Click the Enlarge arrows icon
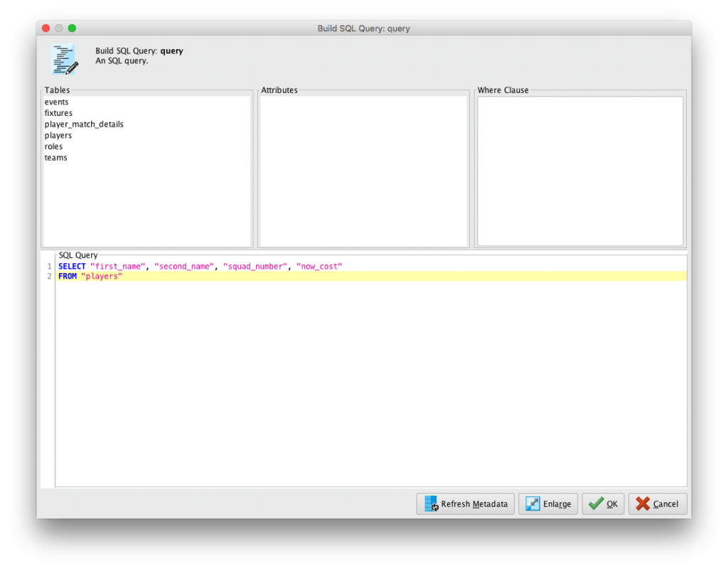The width and height of the screenshot is (728, 571). [532, 504]
